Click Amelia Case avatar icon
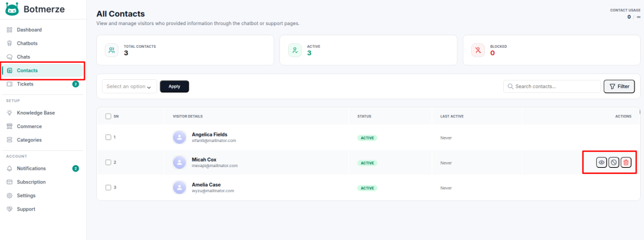The image size is (644, 240). [x=179, y=187]
